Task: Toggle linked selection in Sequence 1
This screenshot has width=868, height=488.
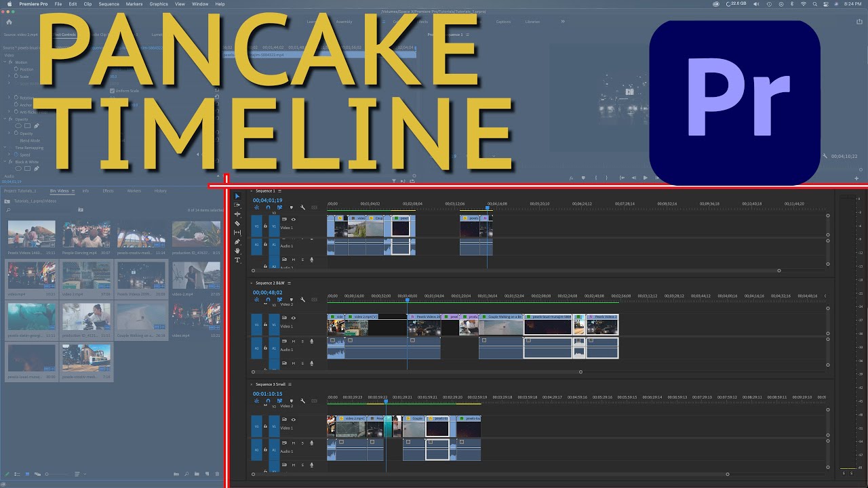Action: pyautogui.click(x=279, y=207)
